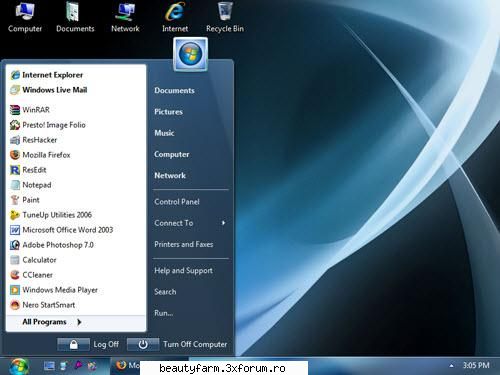Open the Recycle Bin

[225, 17]
